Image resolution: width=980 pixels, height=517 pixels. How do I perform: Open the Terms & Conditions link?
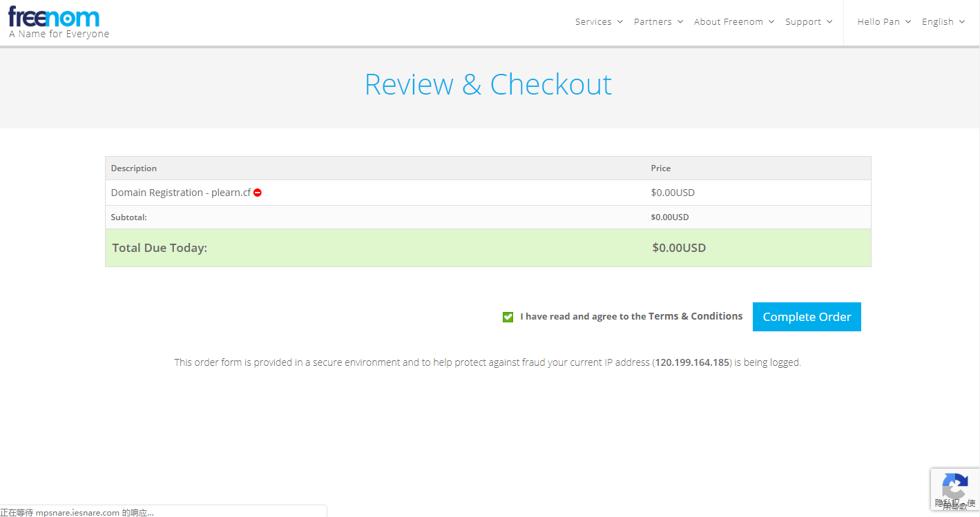(x=695, y=316)
